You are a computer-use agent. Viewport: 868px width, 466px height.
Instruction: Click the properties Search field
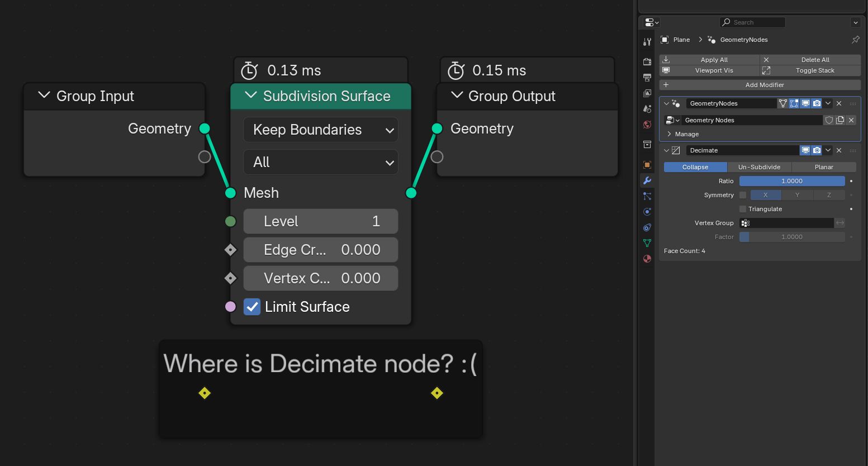[x=752, y=22]
